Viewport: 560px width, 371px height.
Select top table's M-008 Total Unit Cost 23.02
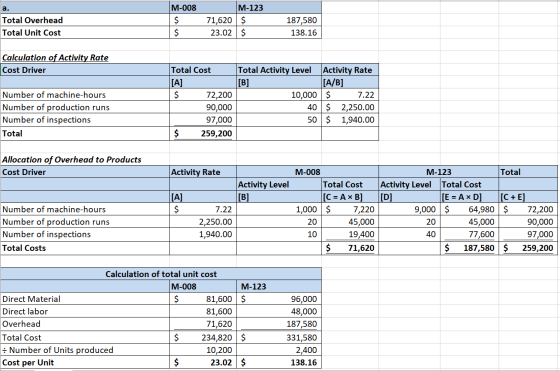(203, 32)
